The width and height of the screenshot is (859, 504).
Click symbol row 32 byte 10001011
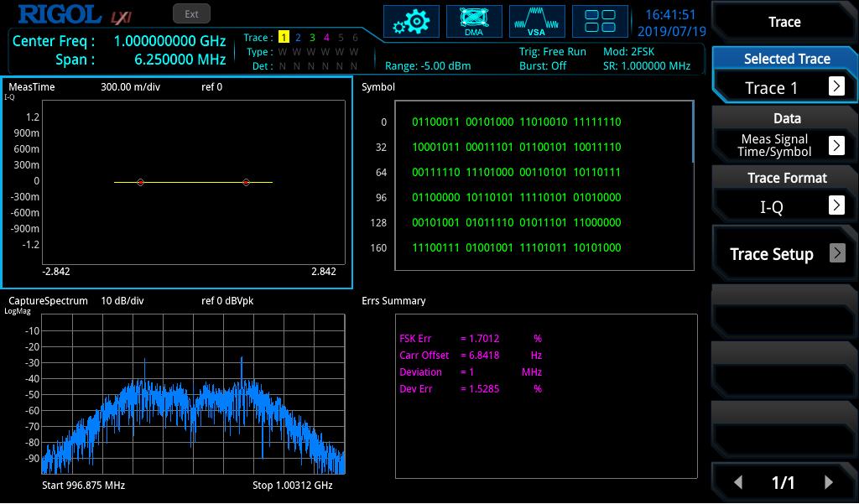[435, 147]
